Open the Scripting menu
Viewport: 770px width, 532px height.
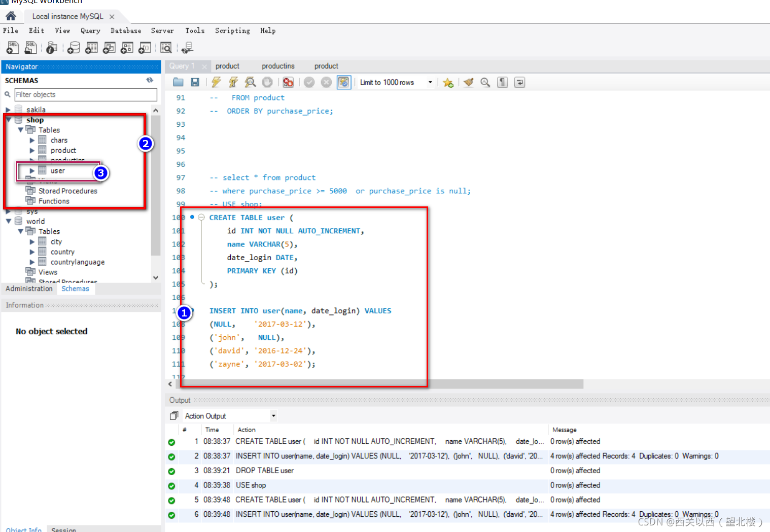click(232, 30)
